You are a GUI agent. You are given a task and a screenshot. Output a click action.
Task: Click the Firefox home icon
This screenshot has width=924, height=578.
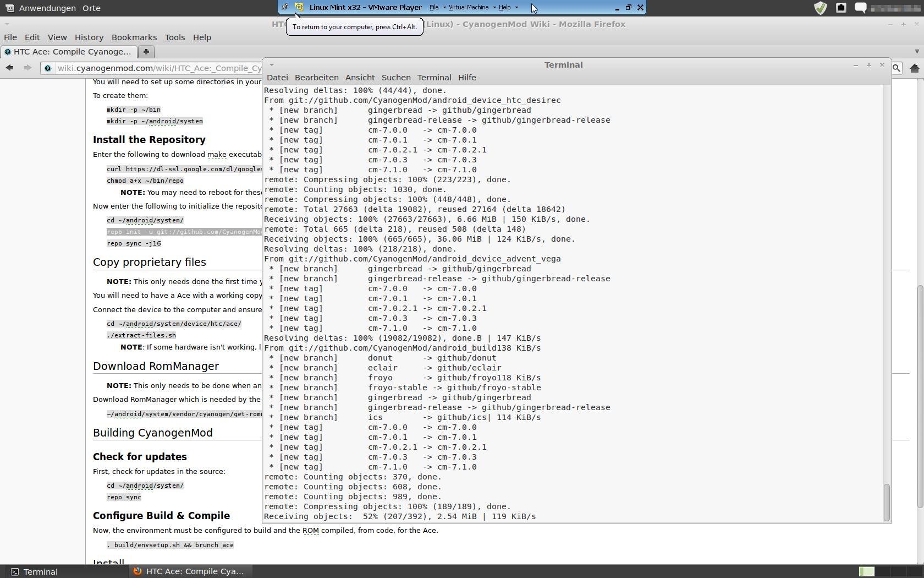point(915,68)
